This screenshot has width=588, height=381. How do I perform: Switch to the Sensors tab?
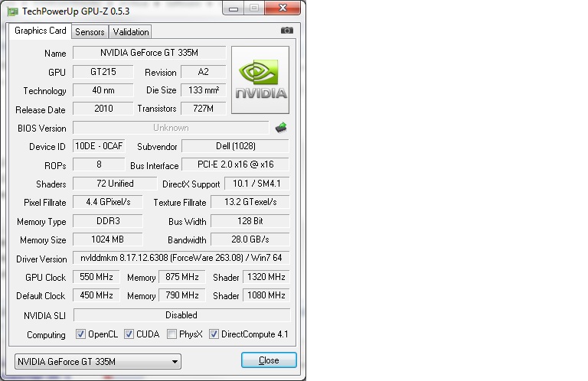(90, 32)
